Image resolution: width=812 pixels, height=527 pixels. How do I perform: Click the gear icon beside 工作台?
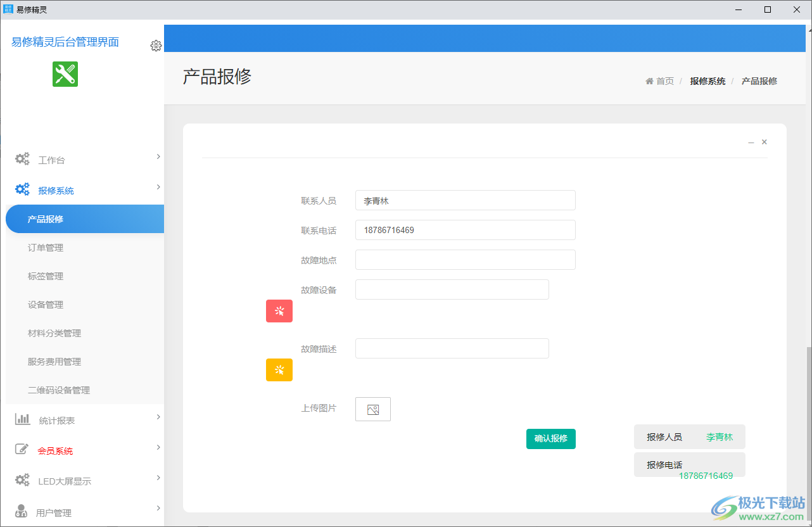click(x=22, y=159)
